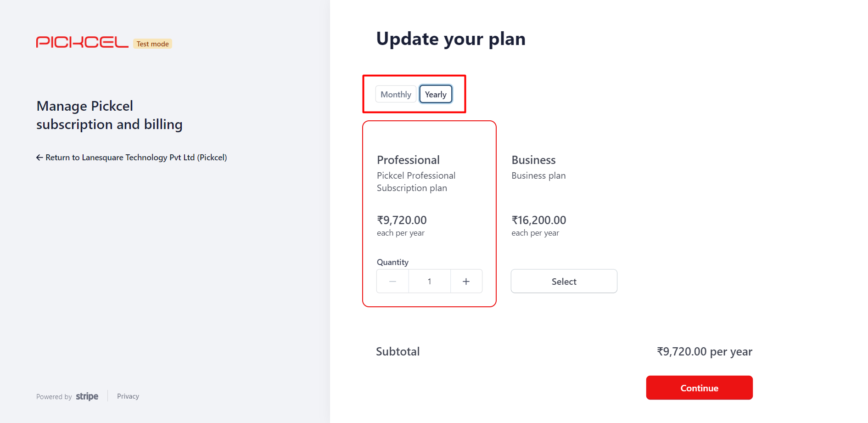Click the Business plan title
This screenshot has height=423, width=868.
click(533, 160)
